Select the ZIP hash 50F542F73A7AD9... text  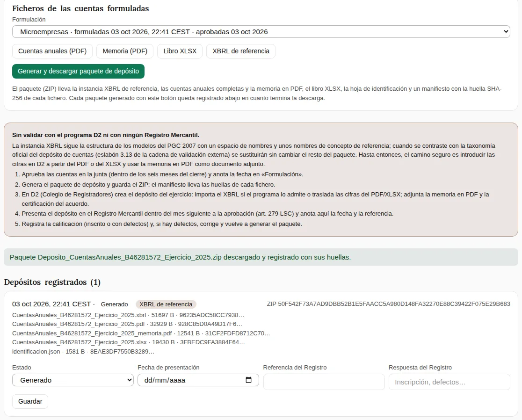(389, 304)
